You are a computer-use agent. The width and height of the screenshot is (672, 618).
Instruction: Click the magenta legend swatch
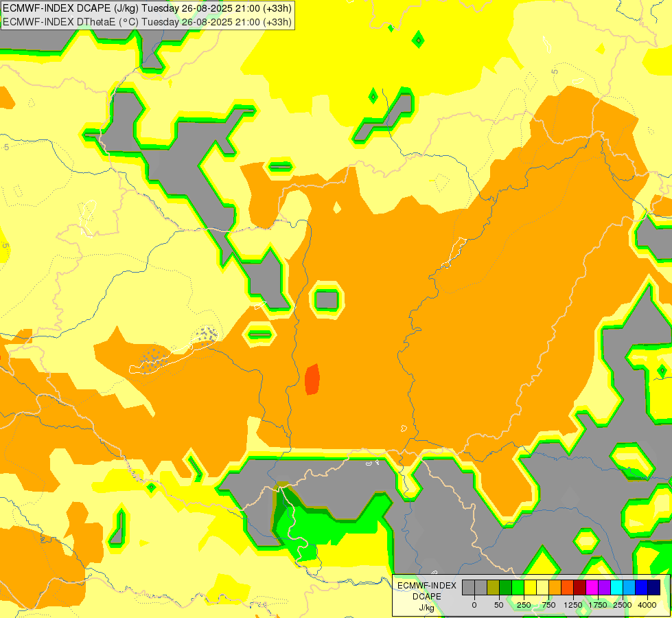point(592,587)
